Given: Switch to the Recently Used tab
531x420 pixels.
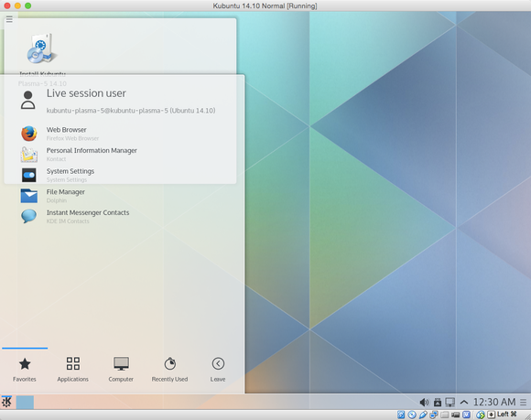Looking at the screenshot, I should click(169, 370).
